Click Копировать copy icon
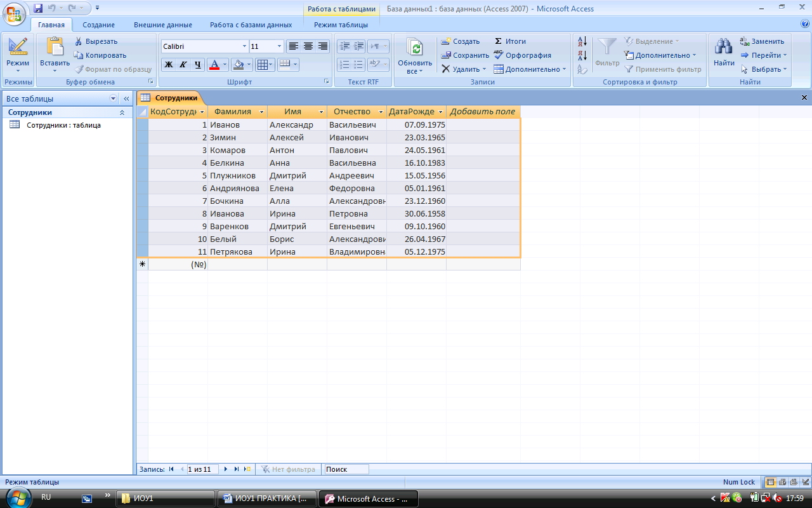The height and width of the screenshot is (508, 812). click(79, 55)
